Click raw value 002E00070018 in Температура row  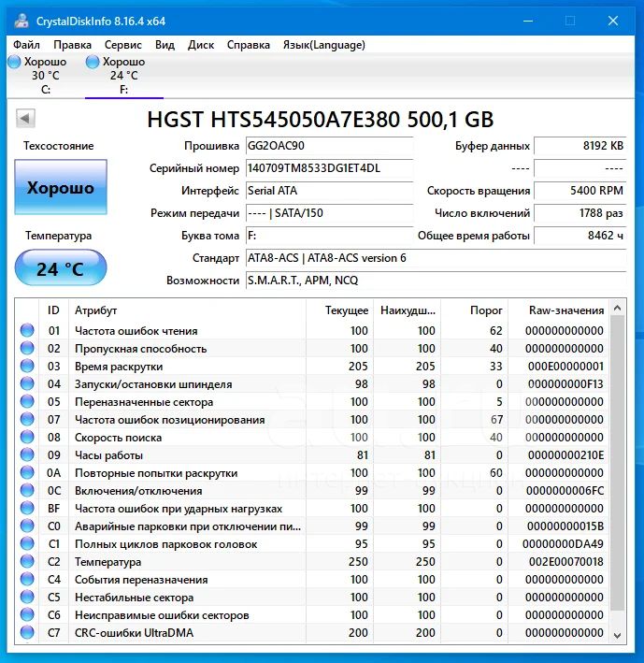pos(566,562)
